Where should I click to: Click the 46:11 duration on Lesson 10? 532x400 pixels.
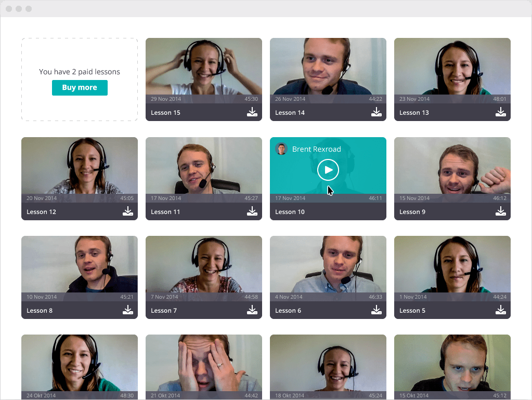(375, 198)
